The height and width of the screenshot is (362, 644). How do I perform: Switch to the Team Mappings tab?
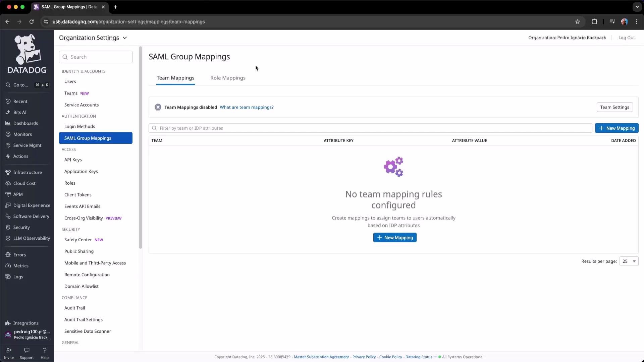175,78
